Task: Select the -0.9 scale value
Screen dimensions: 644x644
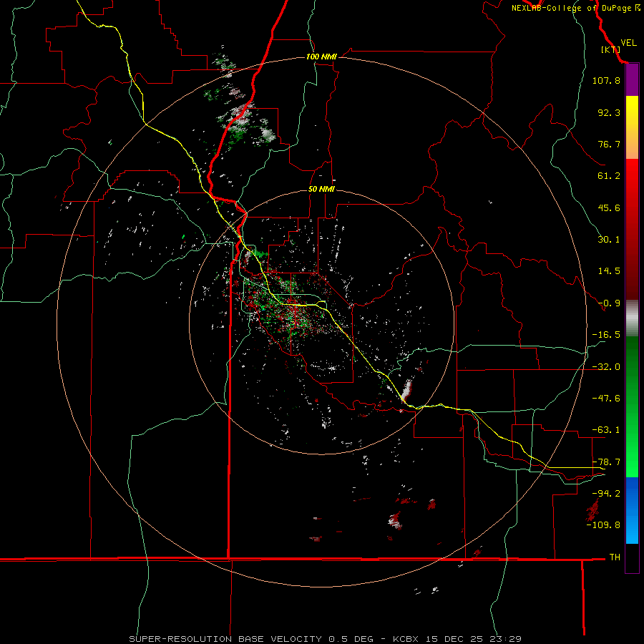Action: 609,303
